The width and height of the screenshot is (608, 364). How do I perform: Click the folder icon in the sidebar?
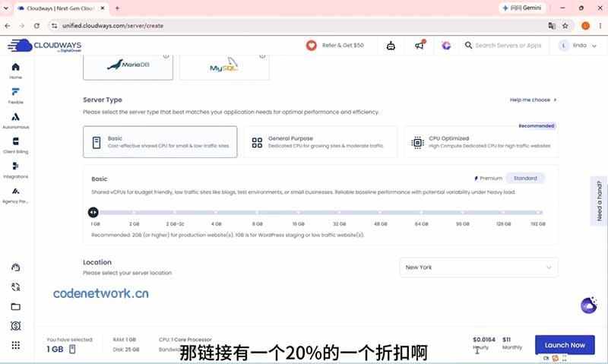click(15, 307)
